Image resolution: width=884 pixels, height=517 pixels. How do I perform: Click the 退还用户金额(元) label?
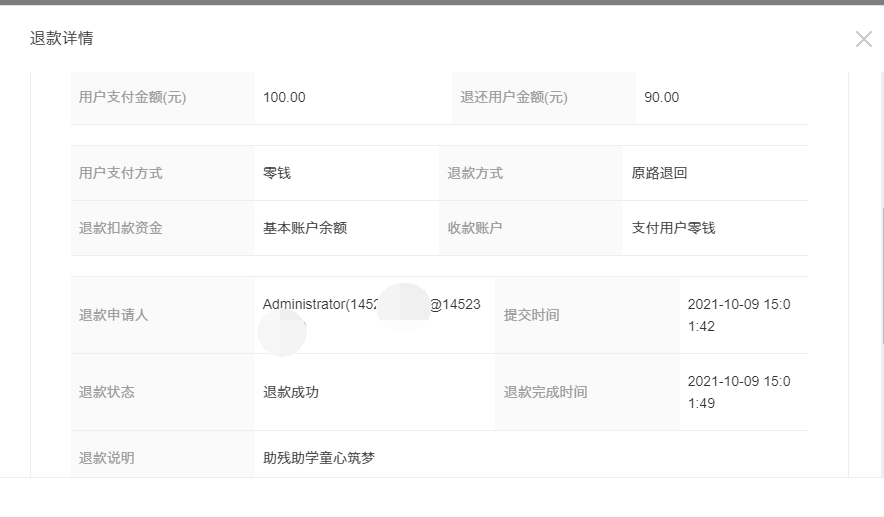(514, 97)
